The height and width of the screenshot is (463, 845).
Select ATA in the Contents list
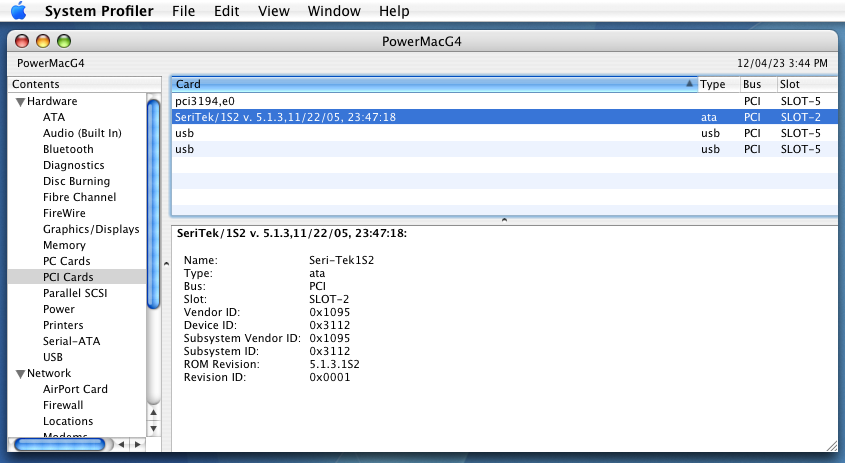pos(54,117)
